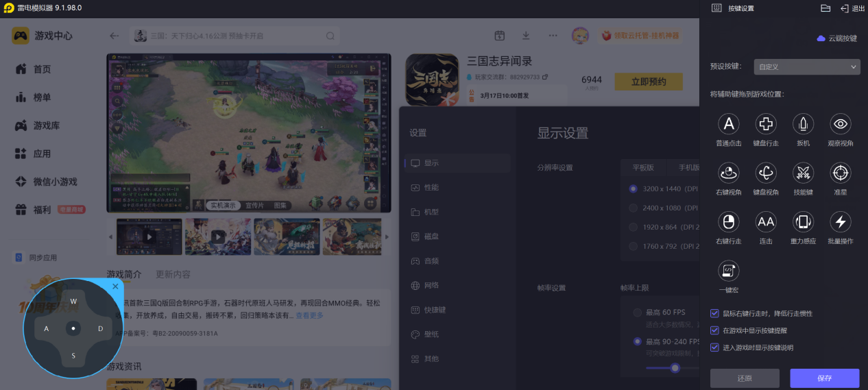The height and width of the screenshot is (390, 868).
Task: Click the 领取云托管-挂机神器 banner button
Action: [640, 36]
